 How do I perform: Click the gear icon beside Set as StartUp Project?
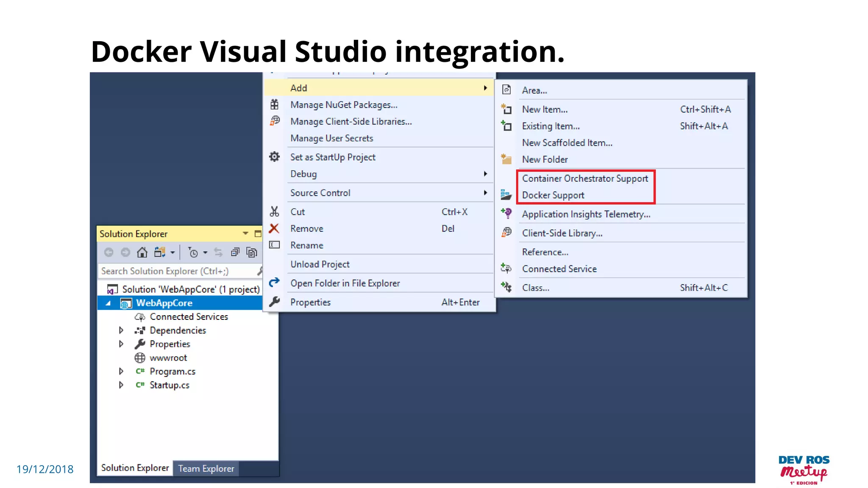click(x=275, y=157)
